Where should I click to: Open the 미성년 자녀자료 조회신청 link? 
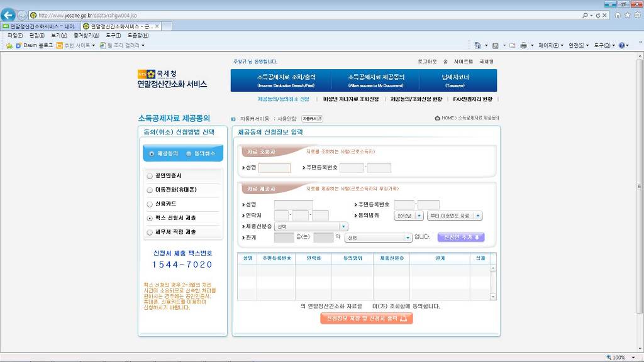[x=351, y=99]
